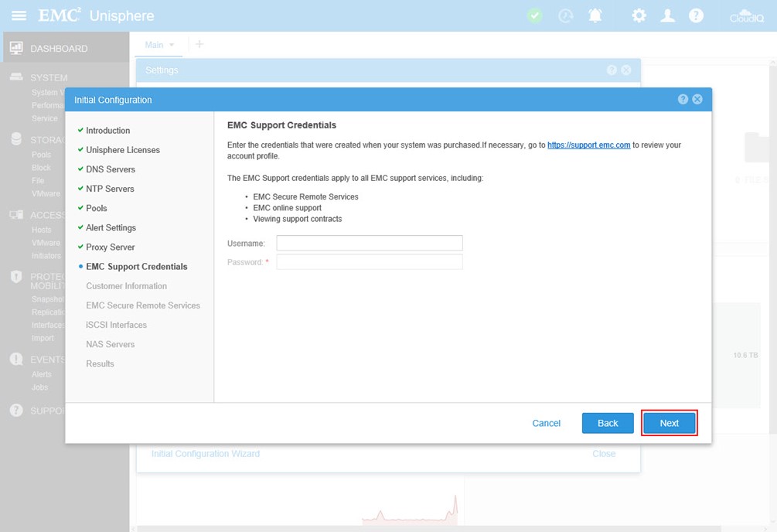
Task: Click the Events exclamation icon
Action: (x=16, y=359)
